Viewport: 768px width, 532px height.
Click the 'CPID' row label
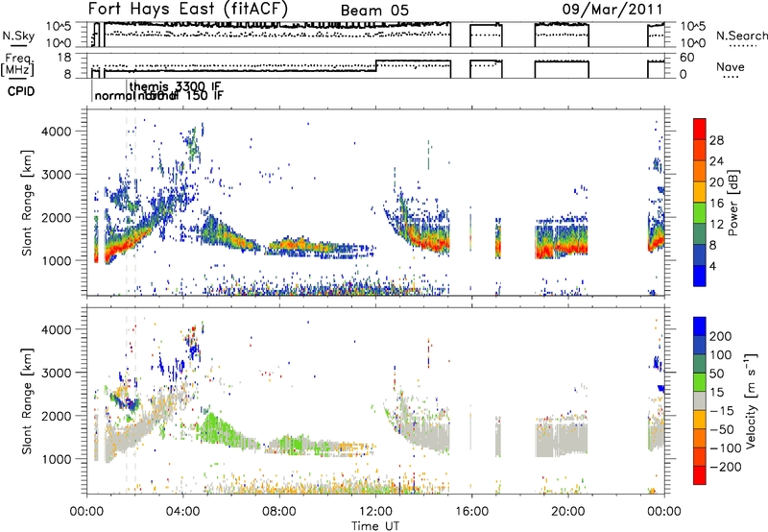click(x=21, y=91)
